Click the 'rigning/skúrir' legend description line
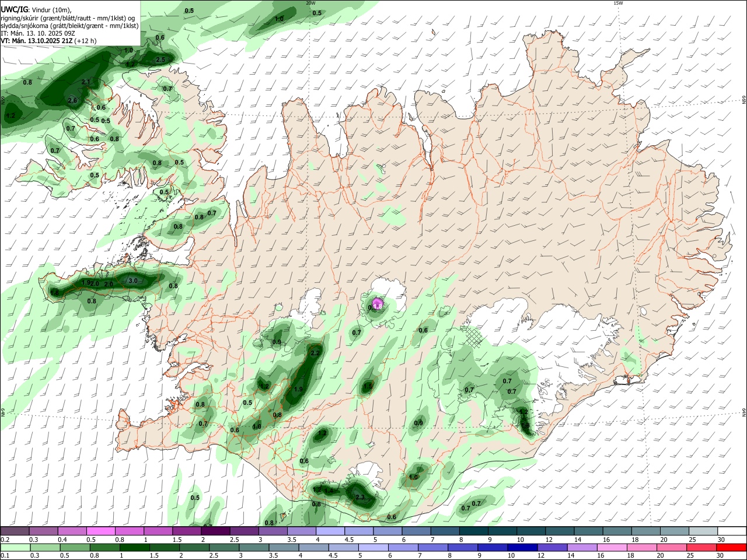The height and width of the screenshot is (560, 747). [68, 18]
